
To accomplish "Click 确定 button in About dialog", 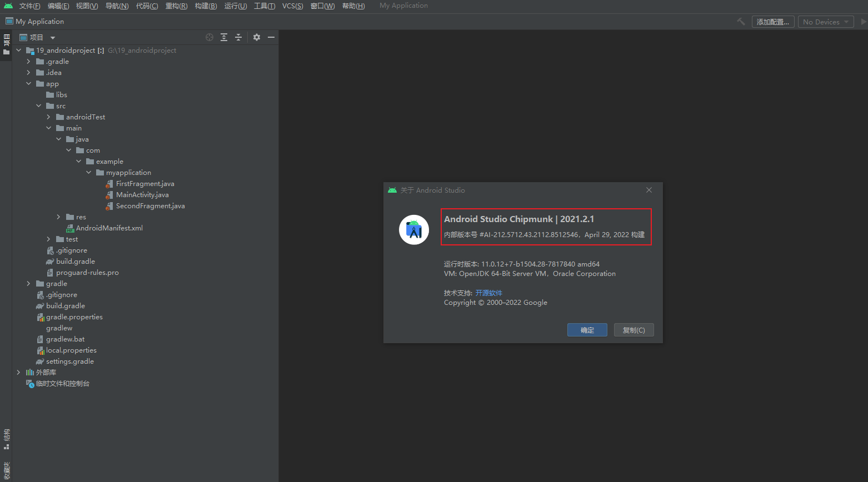I will coord(587,330).
